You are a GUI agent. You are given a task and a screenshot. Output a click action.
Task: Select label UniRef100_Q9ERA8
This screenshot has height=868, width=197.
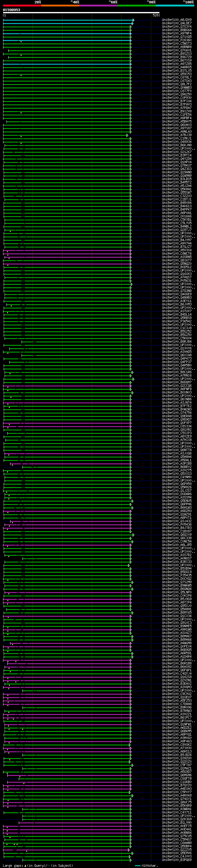pos(177,416)
